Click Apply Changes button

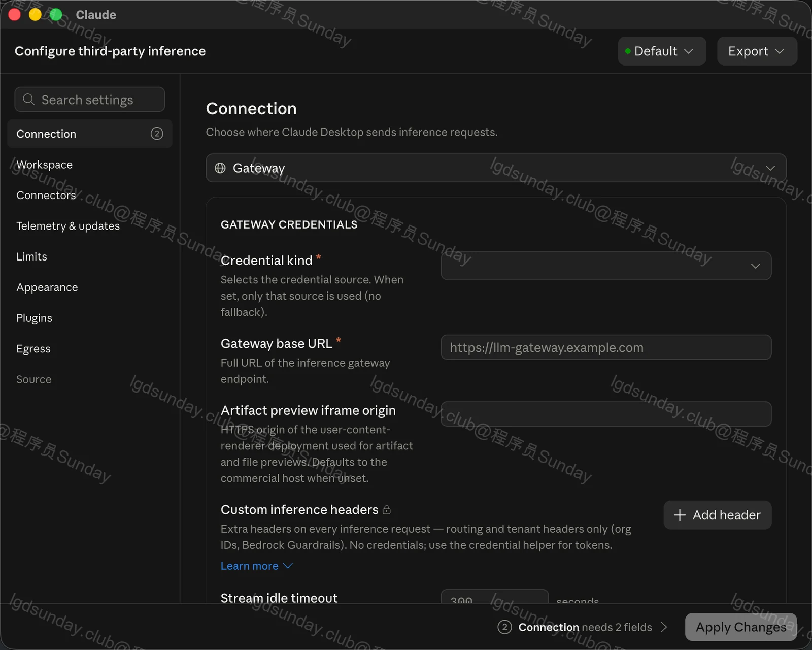click(741, 627)
